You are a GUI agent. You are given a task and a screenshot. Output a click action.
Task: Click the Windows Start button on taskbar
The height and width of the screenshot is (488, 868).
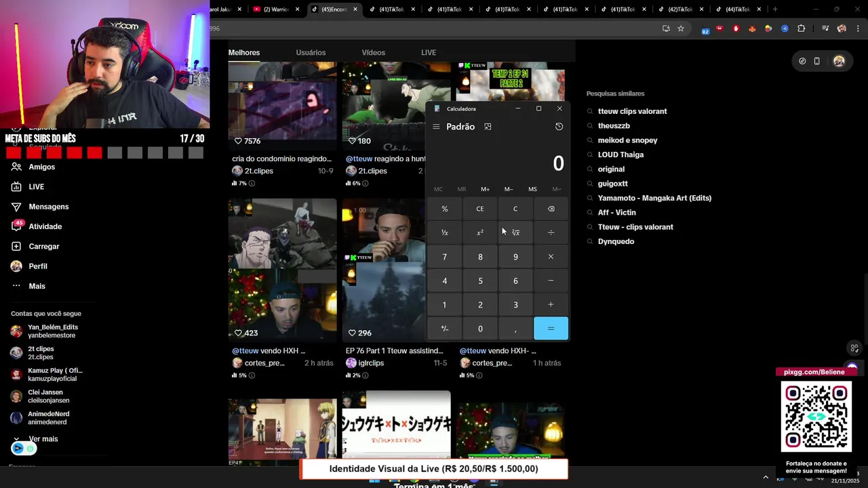374,480
